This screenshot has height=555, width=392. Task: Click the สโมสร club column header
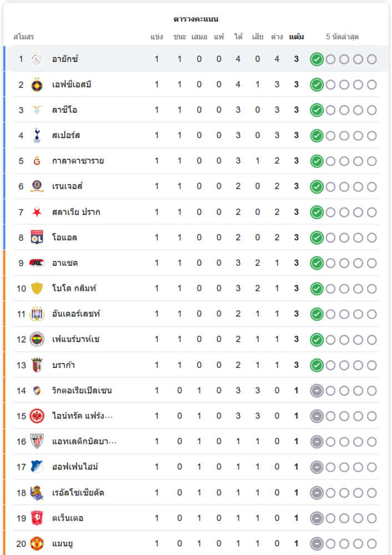point(24,37)
